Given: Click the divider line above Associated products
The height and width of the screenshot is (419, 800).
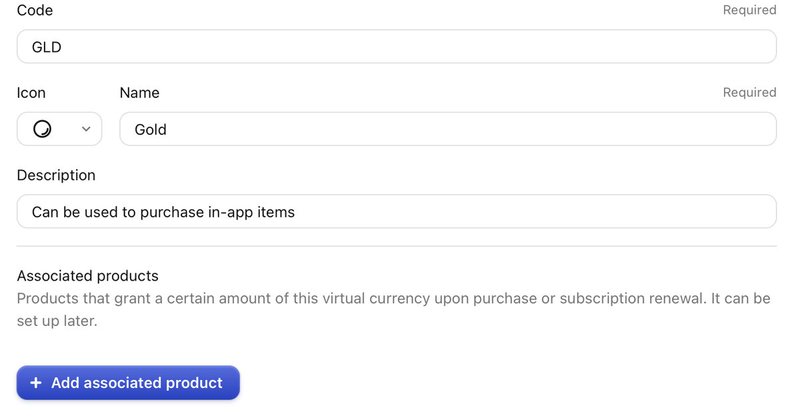Looking at the screenshot, I should [396, 246].
